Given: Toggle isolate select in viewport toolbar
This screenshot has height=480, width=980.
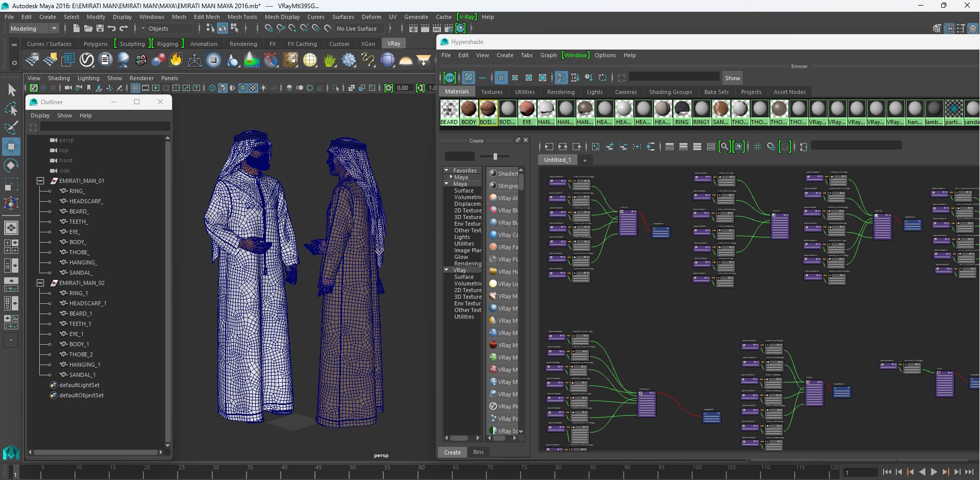Looking at the screenshot, I should (336, 88).
